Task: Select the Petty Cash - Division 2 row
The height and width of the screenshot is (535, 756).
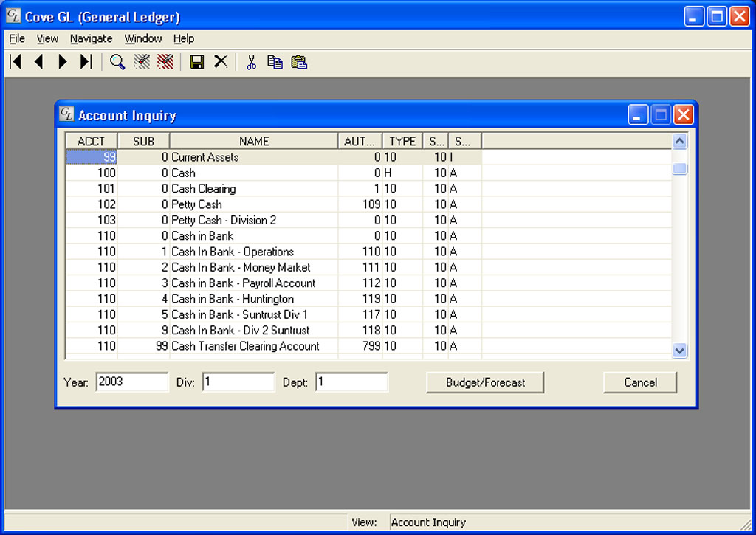Action: tap(273, 220)
